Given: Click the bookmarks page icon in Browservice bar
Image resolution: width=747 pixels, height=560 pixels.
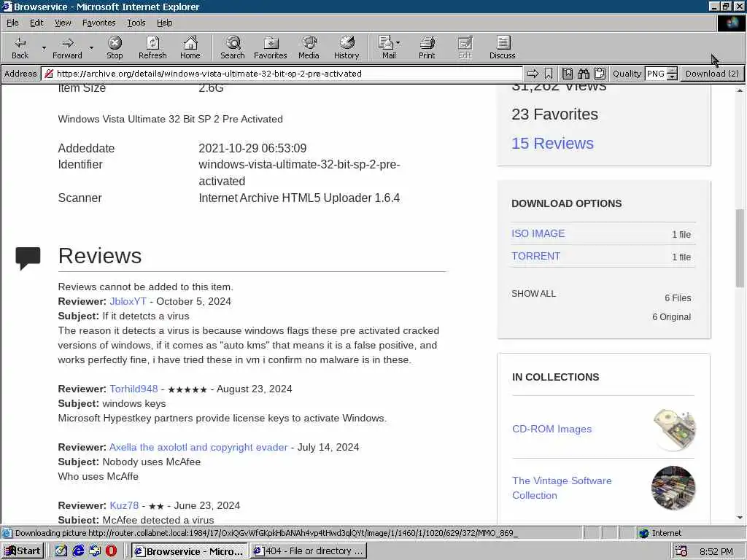Looking at the screenshot, I should 568,74.
